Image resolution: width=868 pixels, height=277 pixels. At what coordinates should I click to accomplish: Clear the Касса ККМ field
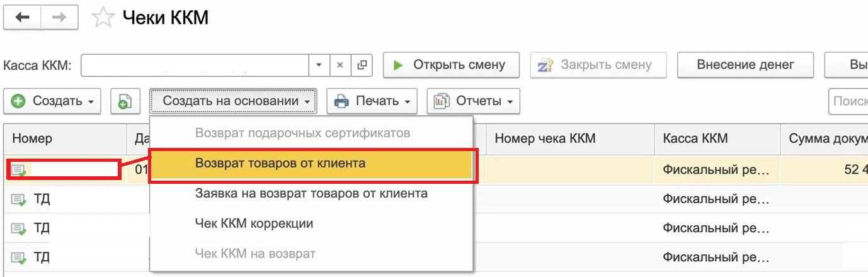[x=340, y=65]
